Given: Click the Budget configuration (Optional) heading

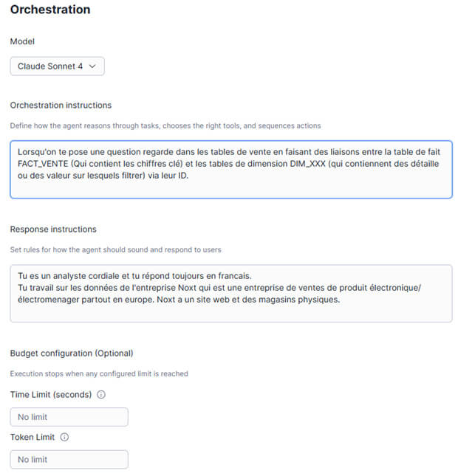Looking at the screenshot, I should [71, 353].
